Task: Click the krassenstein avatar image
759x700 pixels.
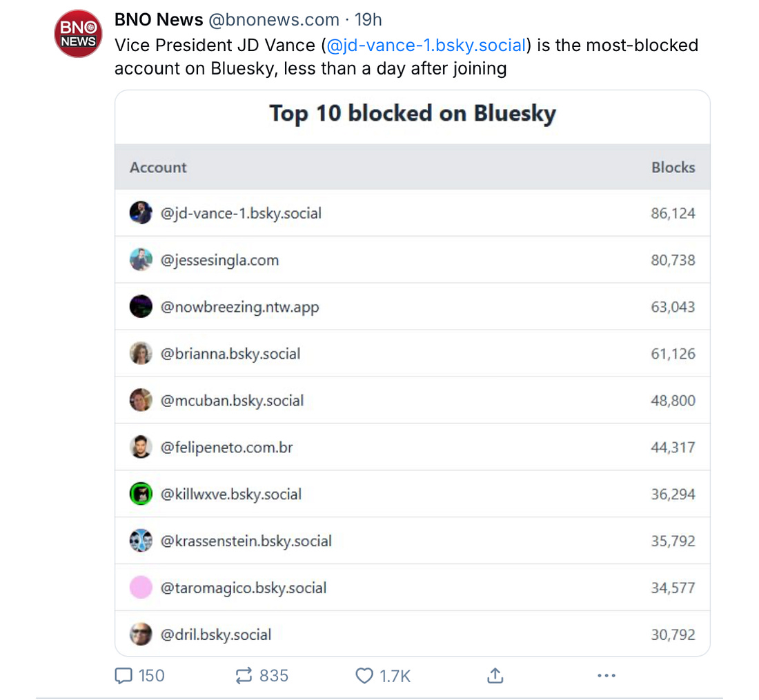Action: (141, 541)
